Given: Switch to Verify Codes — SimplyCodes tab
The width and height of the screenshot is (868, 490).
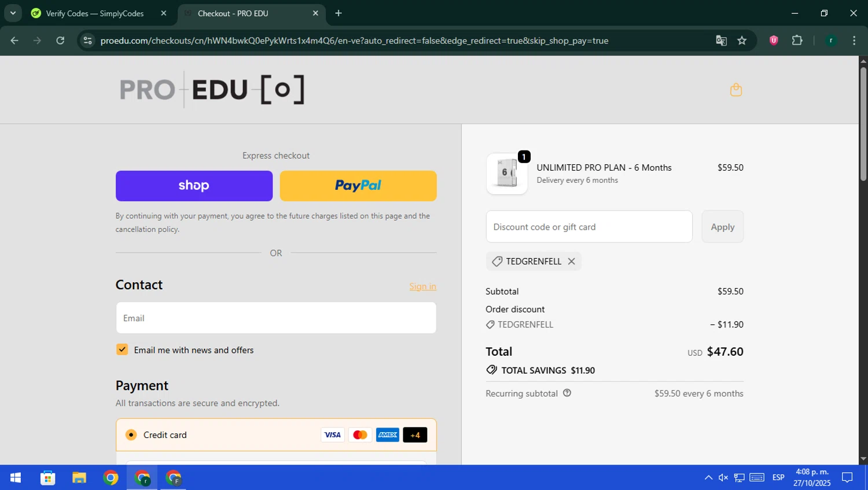Looking at the screenshot, I should [x=95, y=13].
